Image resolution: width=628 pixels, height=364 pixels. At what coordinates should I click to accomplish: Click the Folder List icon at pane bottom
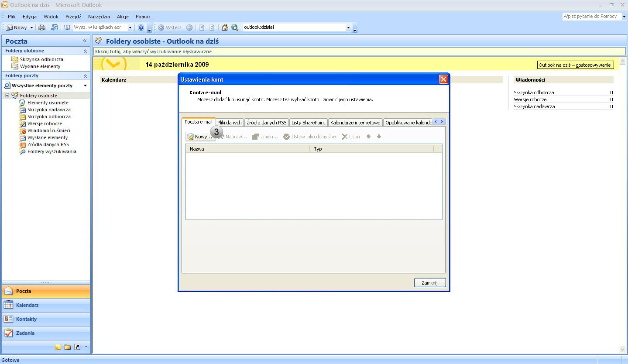coord(68,347)
